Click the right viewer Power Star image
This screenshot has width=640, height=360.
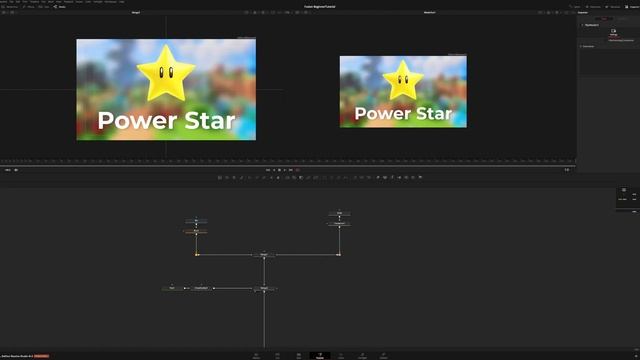(x=403, y=91)
